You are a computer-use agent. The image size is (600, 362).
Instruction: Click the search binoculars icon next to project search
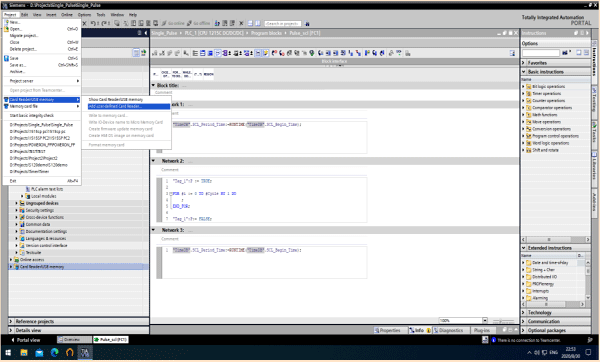(307, 23)
